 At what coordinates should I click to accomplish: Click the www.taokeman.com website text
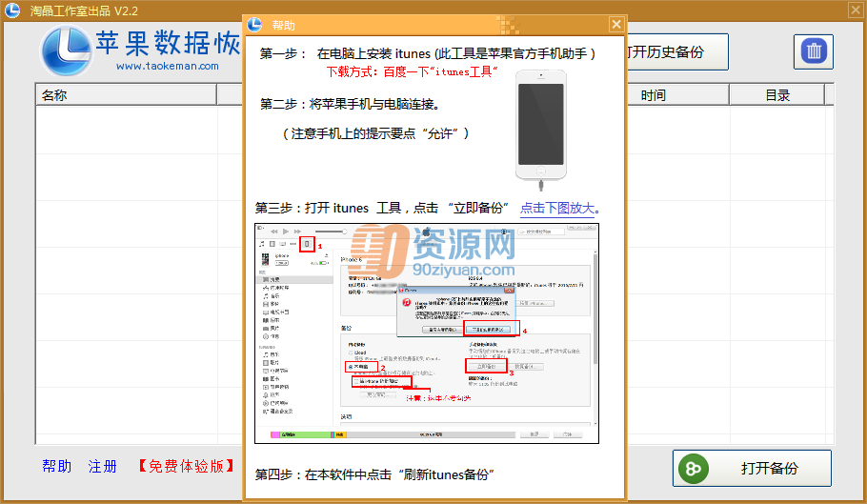point(168,66)
